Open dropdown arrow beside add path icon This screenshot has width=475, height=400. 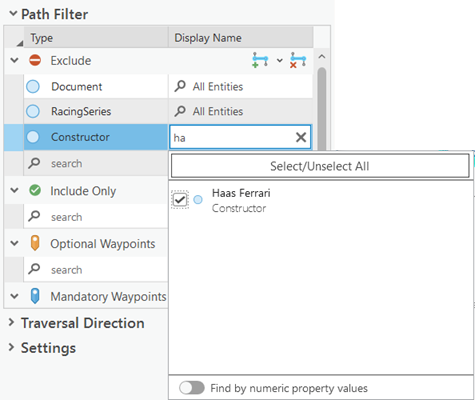coord(280,60)
